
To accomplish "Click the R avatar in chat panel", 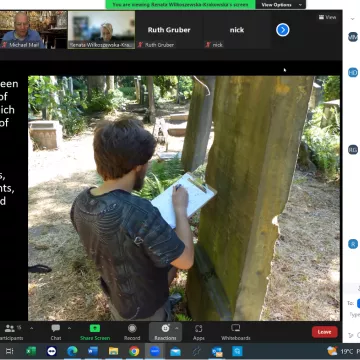I will (x=353, y=244).
